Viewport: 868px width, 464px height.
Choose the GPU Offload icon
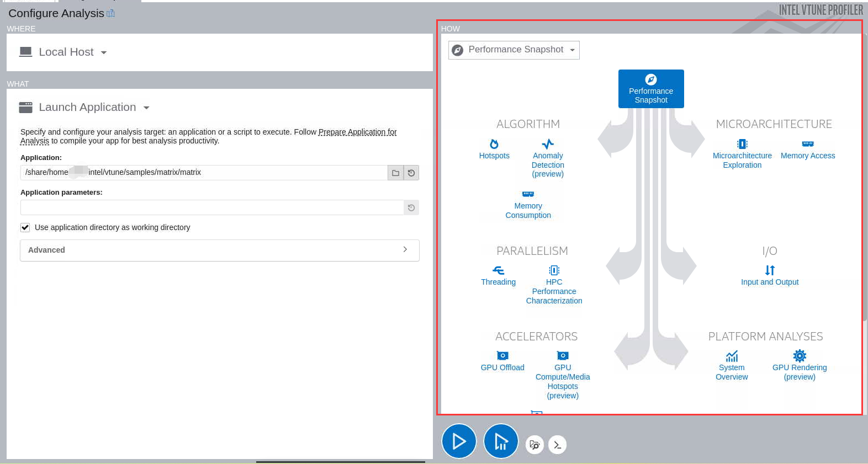click(502, 356)
